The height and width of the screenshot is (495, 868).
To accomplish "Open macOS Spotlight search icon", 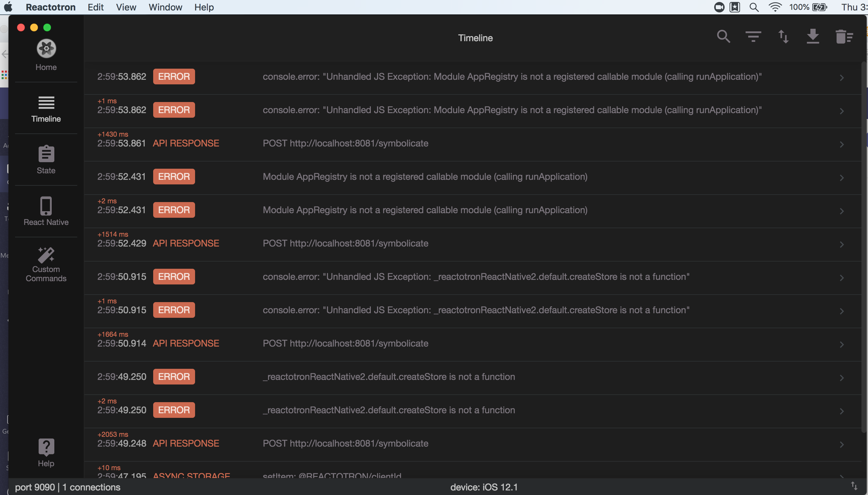I will pos(754,7).
